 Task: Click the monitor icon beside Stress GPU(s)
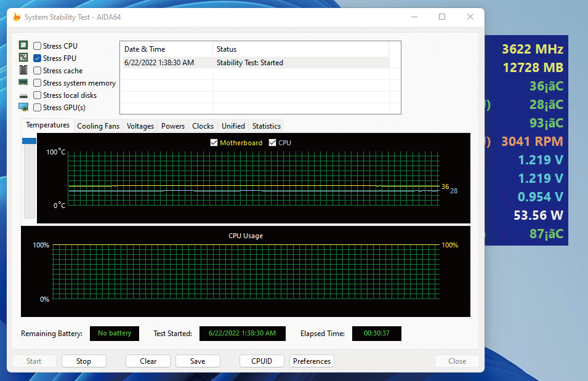coord(23,107)
